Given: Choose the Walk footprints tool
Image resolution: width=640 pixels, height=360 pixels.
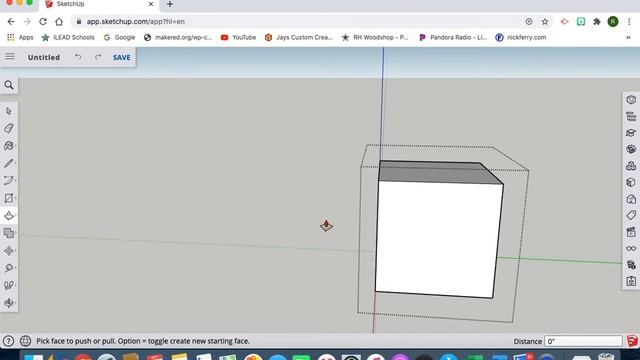Looking at the screenshot, I should click(9, 285).
